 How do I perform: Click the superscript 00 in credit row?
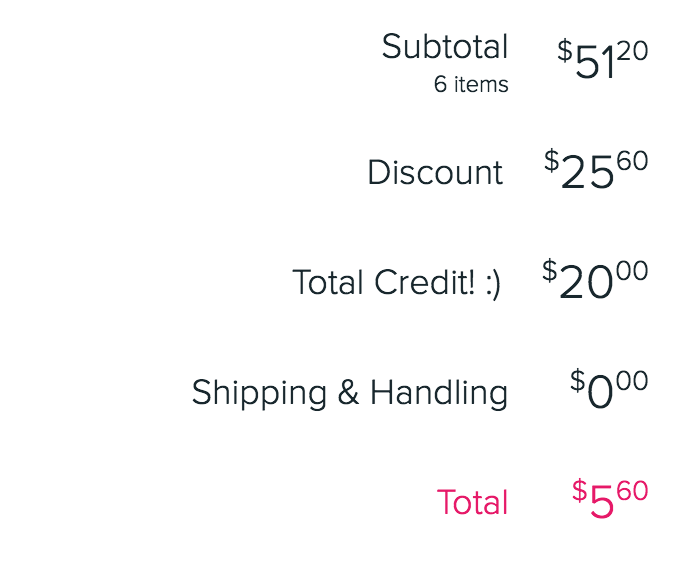[632, 271]
